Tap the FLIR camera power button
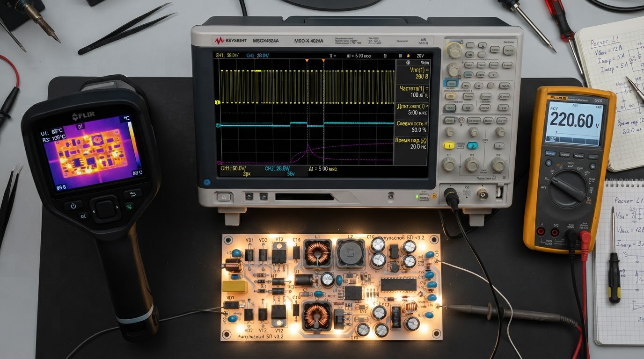644x359 pixels. [x=73, y=206]
